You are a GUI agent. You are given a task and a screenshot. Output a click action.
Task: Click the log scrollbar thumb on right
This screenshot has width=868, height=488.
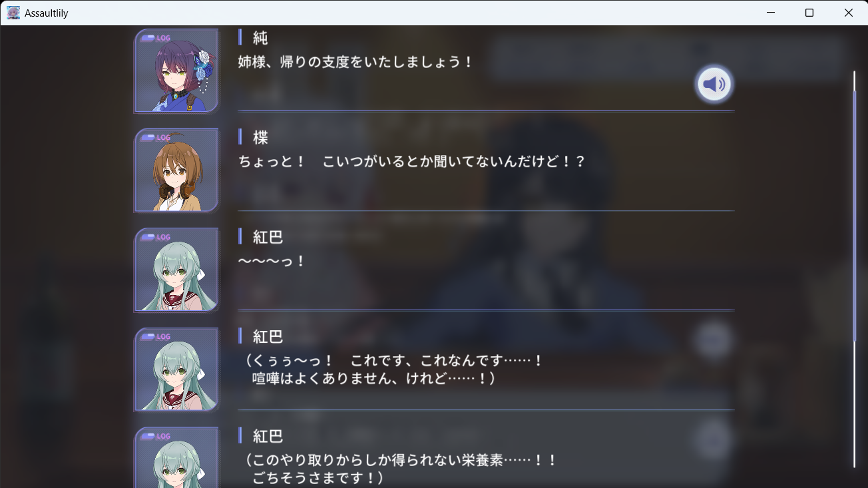(855, 215)
